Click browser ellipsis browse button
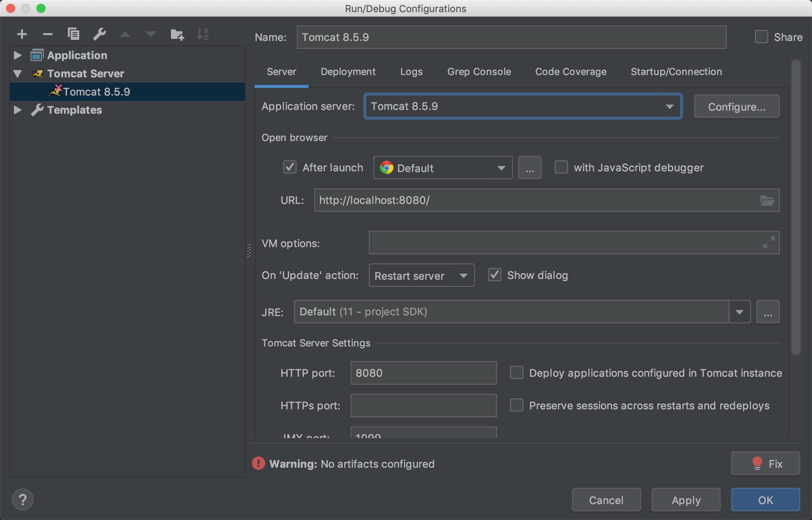This screenshot has width=812, height=520. (530, 168)
